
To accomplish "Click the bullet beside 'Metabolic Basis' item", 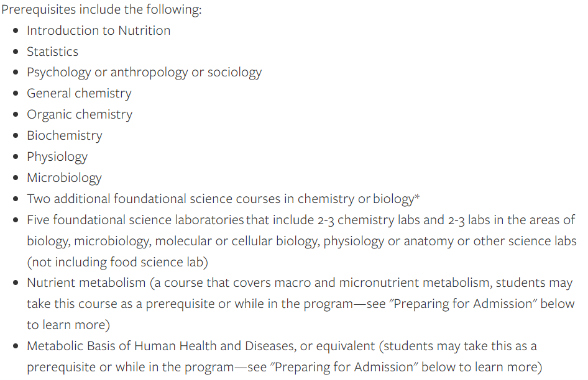I will point(16,346).
